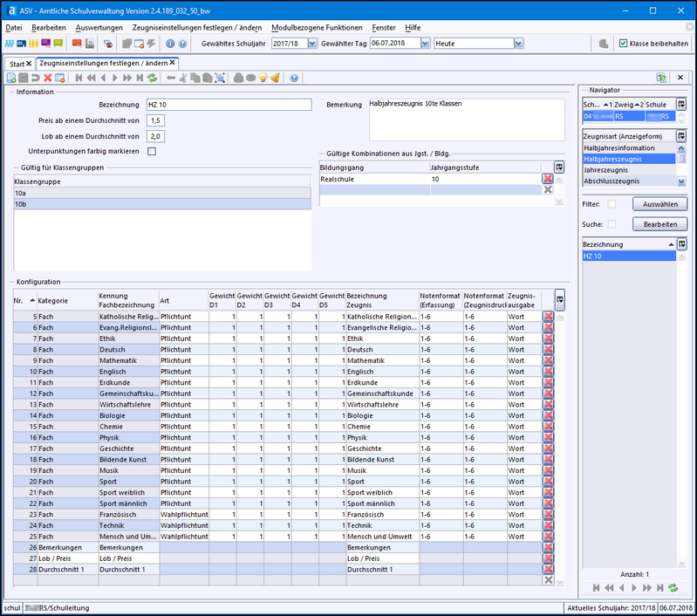The image size is (697, 616).
Task: Open the Gewähltes Schuljahr dropdown
Action: click(312, 43)
